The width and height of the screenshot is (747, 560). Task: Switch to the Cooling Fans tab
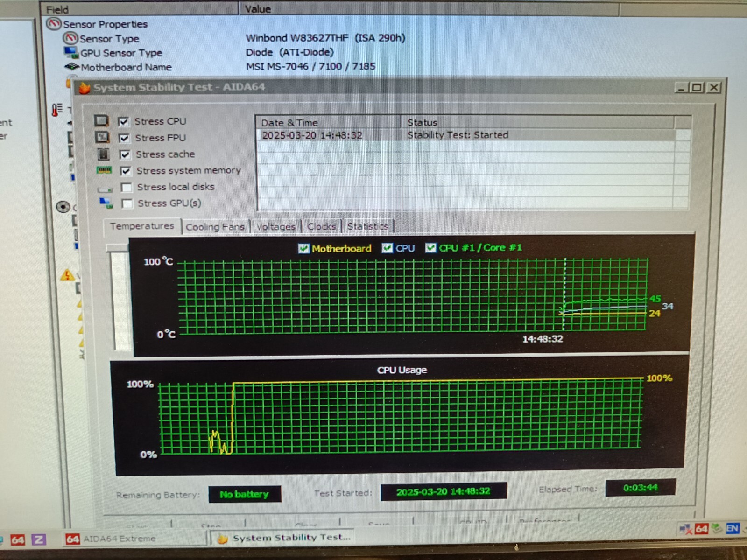pyautogui.click(x=215, y=227)
